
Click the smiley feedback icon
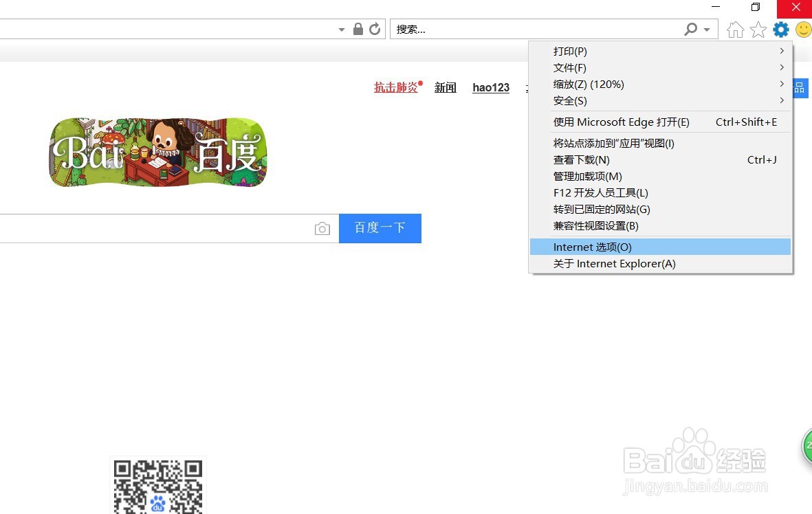804,30
